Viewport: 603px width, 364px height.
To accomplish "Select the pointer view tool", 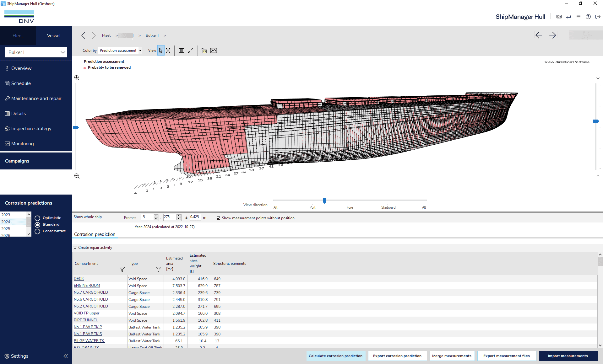I will click(160, 51).
